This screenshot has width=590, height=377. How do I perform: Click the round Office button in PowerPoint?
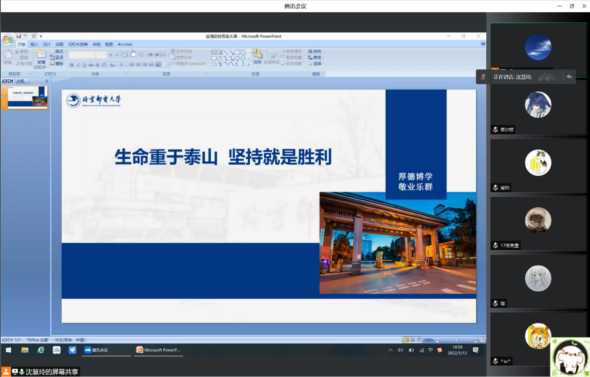(x=7, y=39)
